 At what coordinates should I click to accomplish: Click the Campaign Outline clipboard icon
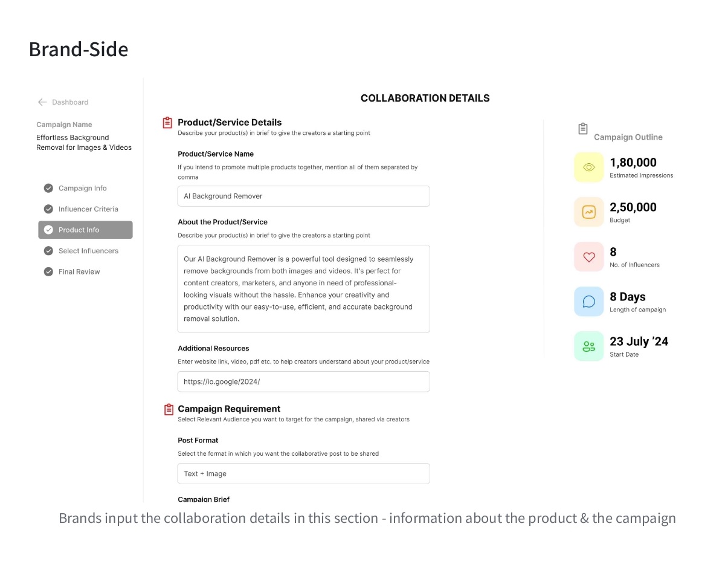click(x=583, y=129)
